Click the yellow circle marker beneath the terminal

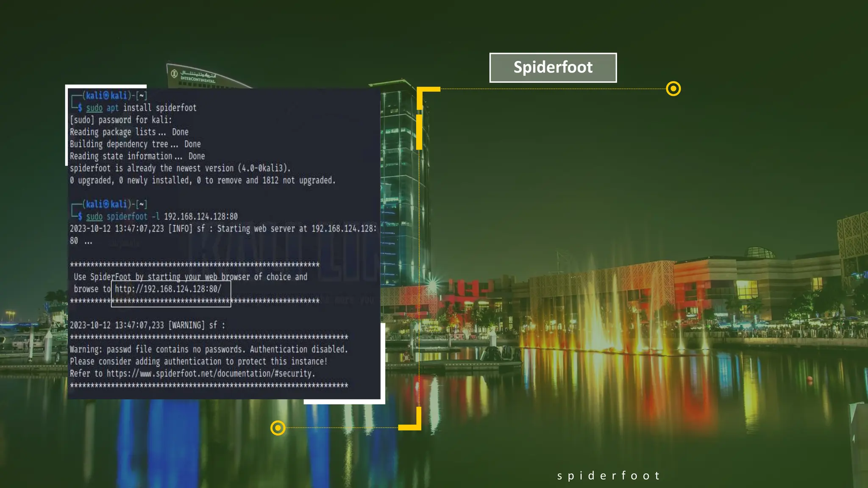point(278,428)
